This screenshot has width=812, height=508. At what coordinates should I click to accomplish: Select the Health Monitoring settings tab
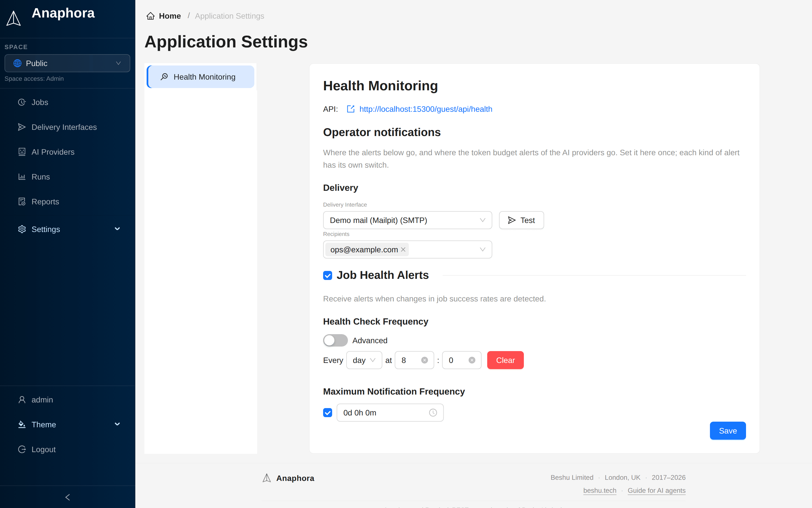tap(201, 76)
